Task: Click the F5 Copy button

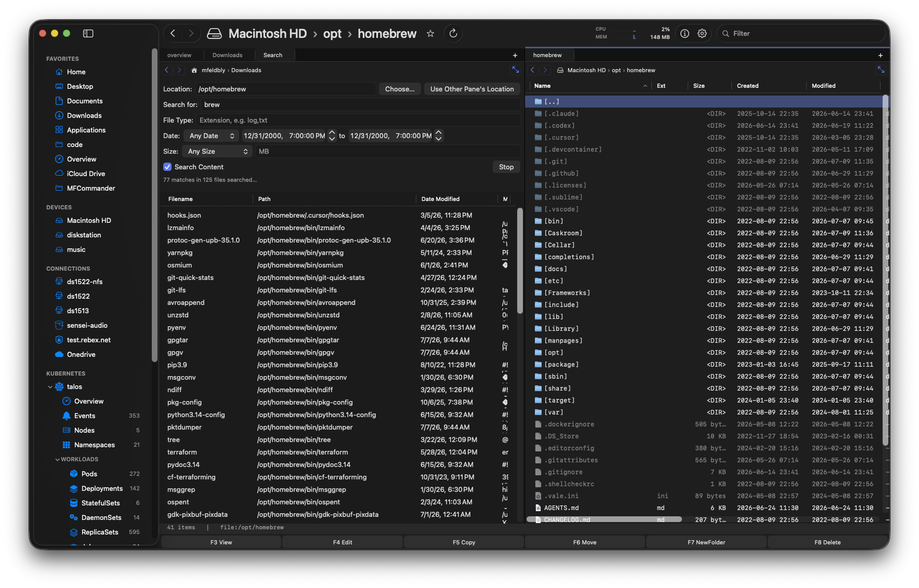Action: click(464, 542)
